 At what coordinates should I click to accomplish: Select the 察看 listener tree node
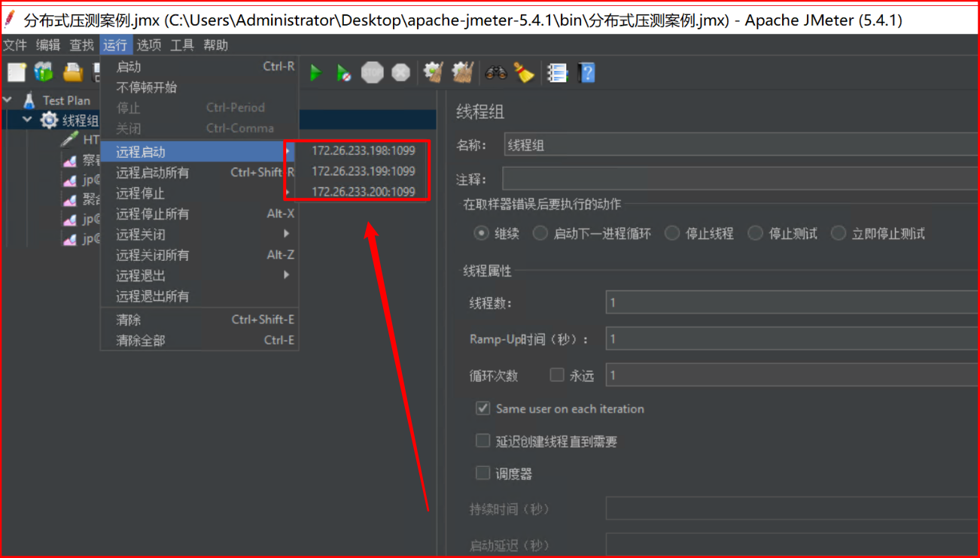pyautogui.click(x=81, y=160)
